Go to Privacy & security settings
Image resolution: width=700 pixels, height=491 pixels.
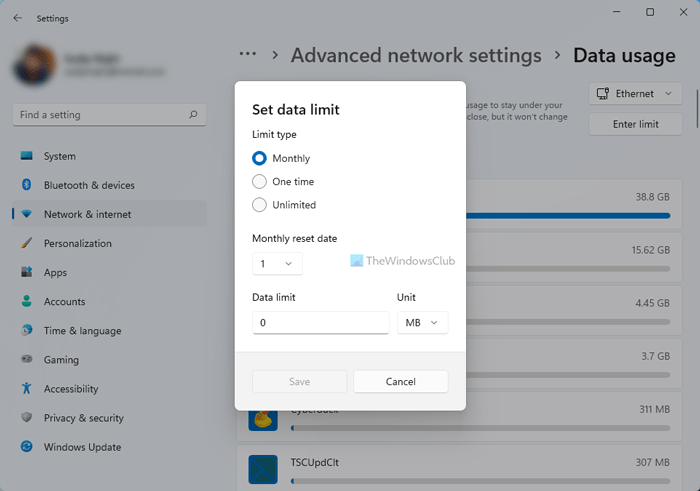[84, 418]
